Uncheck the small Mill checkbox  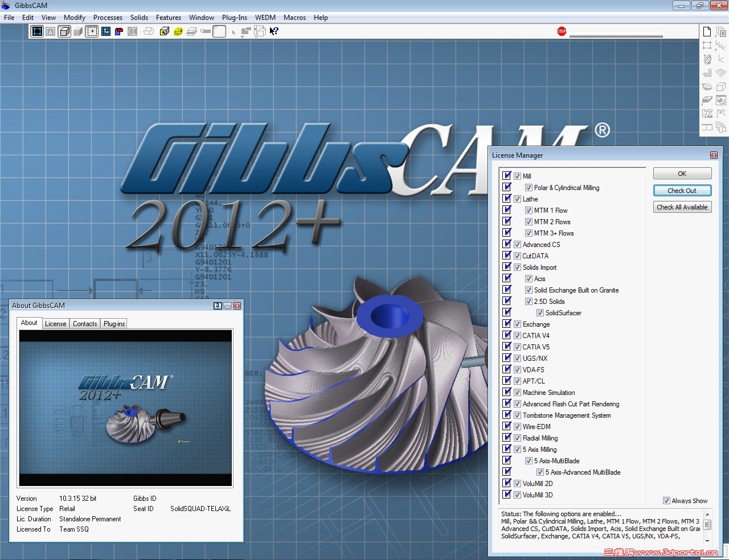tap(518, 176)
